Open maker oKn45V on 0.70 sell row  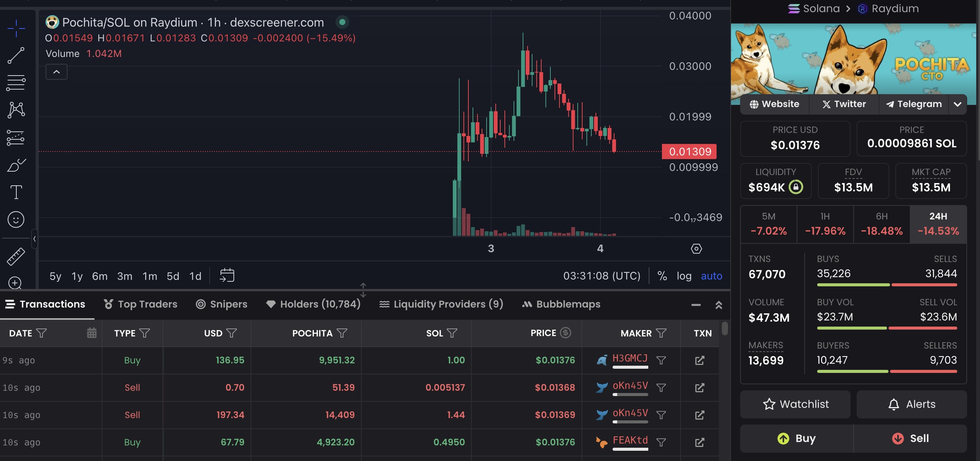click(x=630, y=386)
